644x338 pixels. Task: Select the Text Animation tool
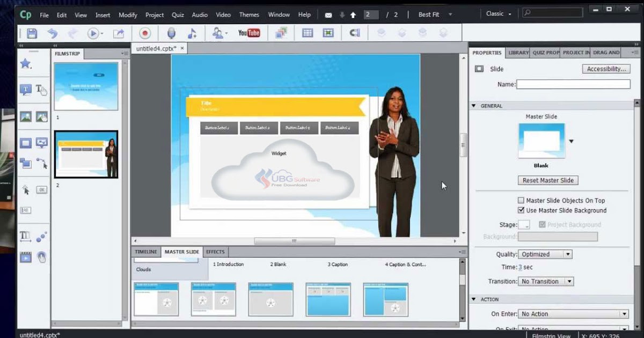25,236
